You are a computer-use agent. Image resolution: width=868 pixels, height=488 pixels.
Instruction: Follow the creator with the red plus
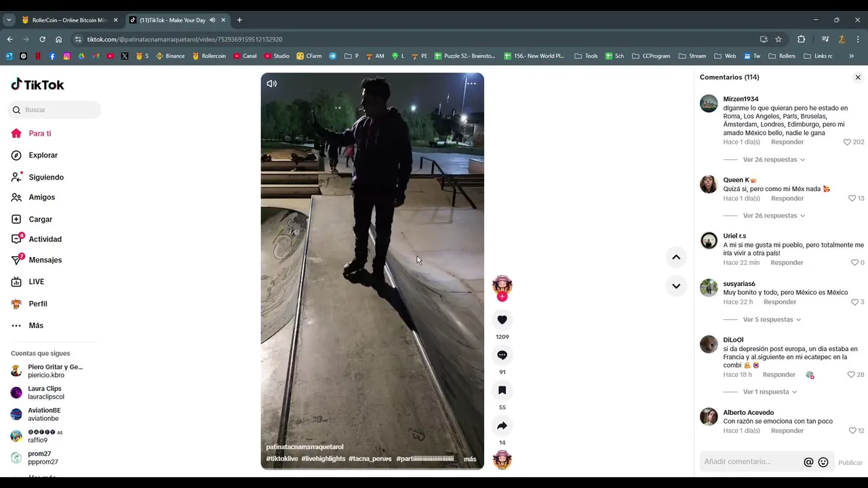pyautogui.click(x=502, y=297)
